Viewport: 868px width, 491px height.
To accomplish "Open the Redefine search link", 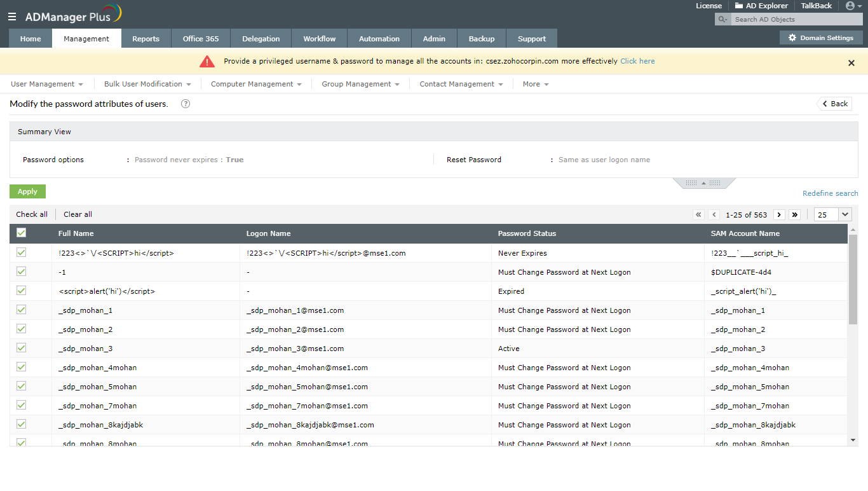I will [830, 193].
